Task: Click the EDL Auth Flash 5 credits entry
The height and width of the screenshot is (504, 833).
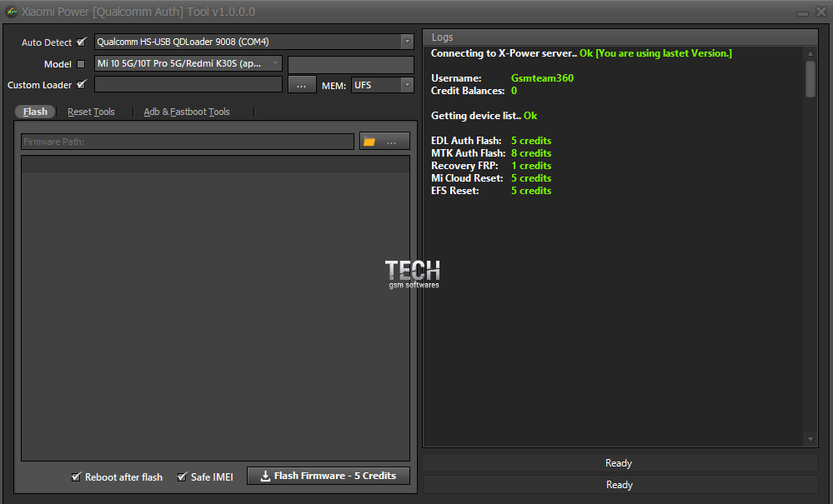Action: (491, 141)
